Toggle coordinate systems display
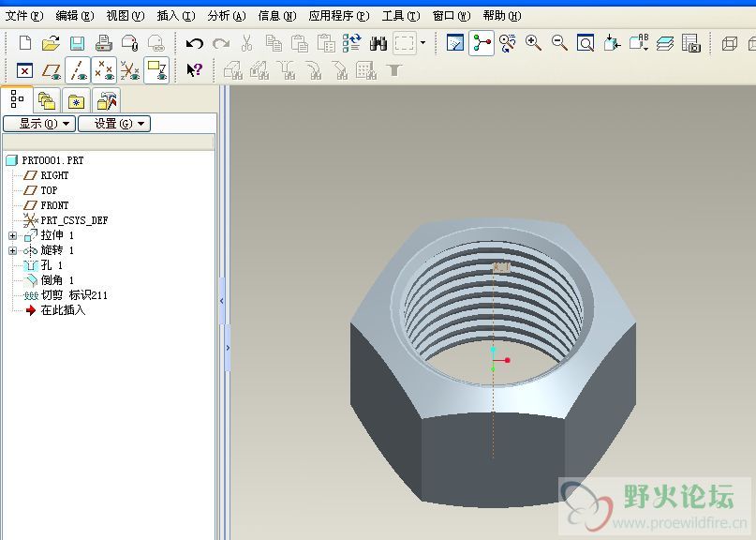 (129, 70)
